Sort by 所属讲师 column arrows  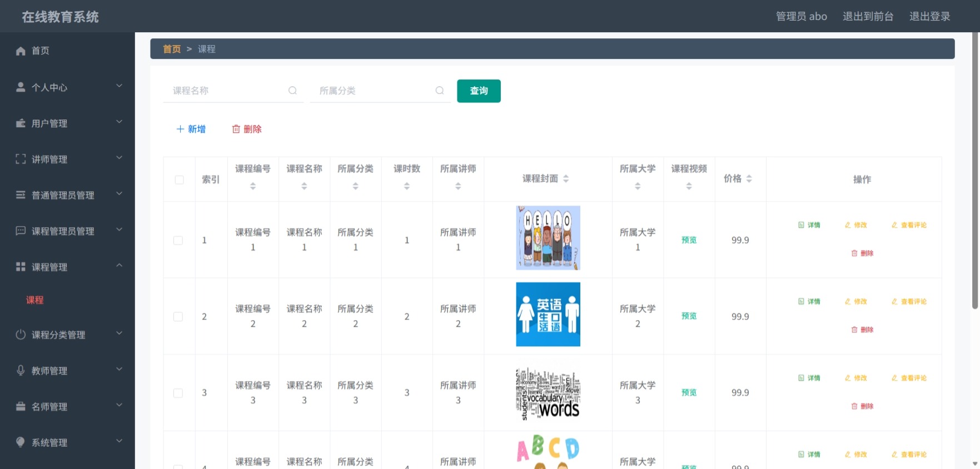(458, 187)
